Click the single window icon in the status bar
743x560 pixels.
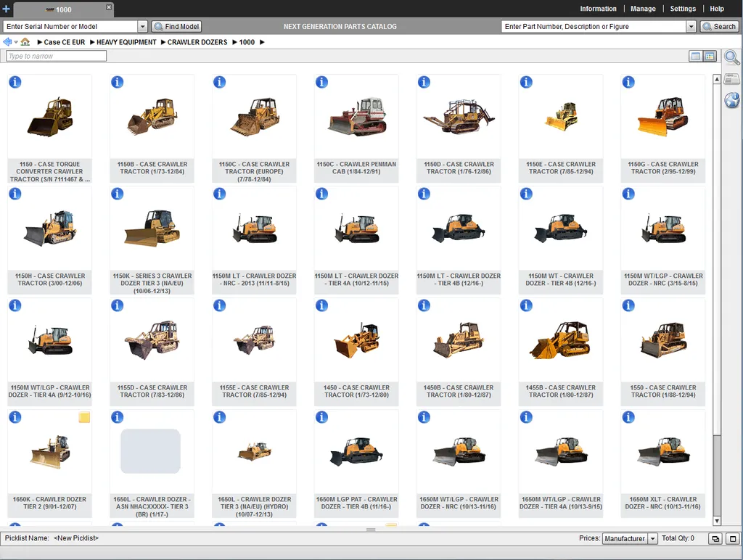(733, 539)
